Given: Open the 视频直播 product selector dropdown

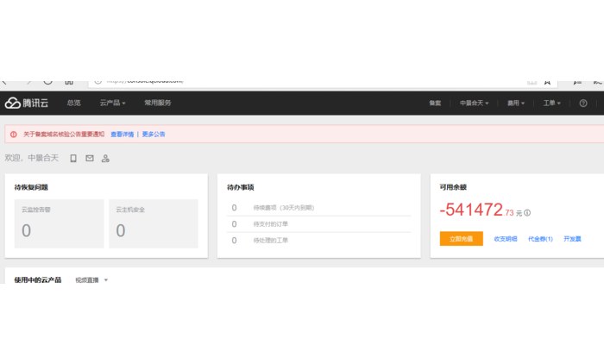Looking at the screenshot, I should [x=91, y=280].
